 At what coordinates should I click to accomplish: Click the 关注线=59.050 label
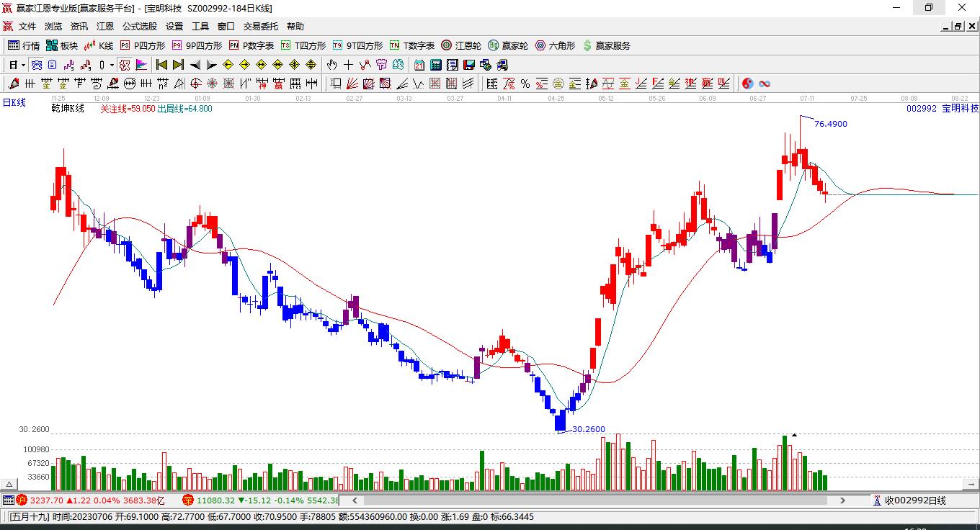[128, 109]
